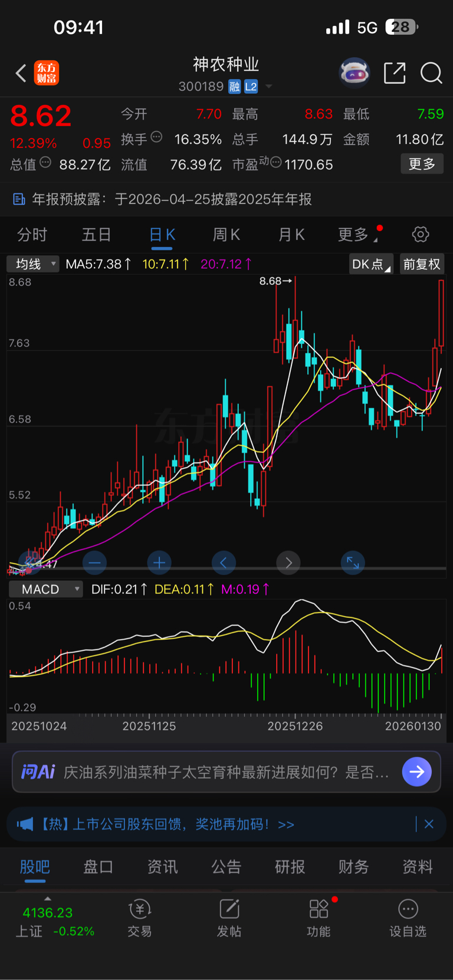Image resolution: width=453 pixels, height=980 pixels.
Task: Tap the MA5:7.38 value
Action: tap(98, 264)
